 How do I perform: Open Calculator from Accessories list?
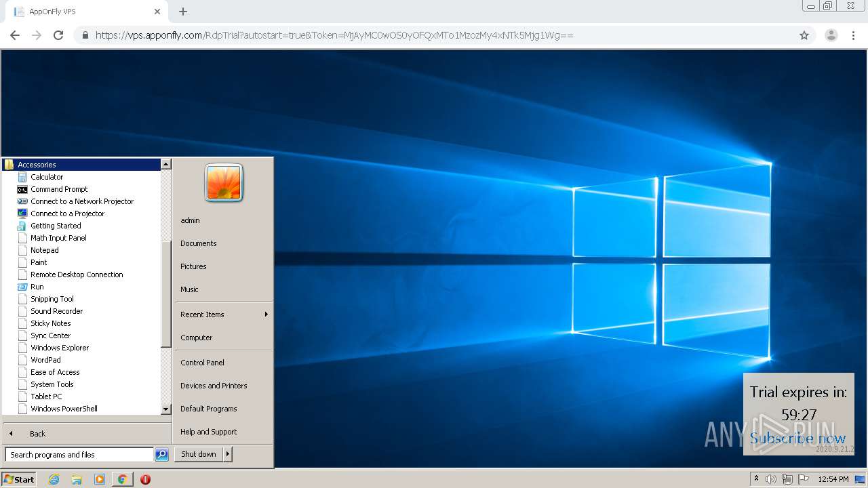pyautogui.click(x=47, y=177)
